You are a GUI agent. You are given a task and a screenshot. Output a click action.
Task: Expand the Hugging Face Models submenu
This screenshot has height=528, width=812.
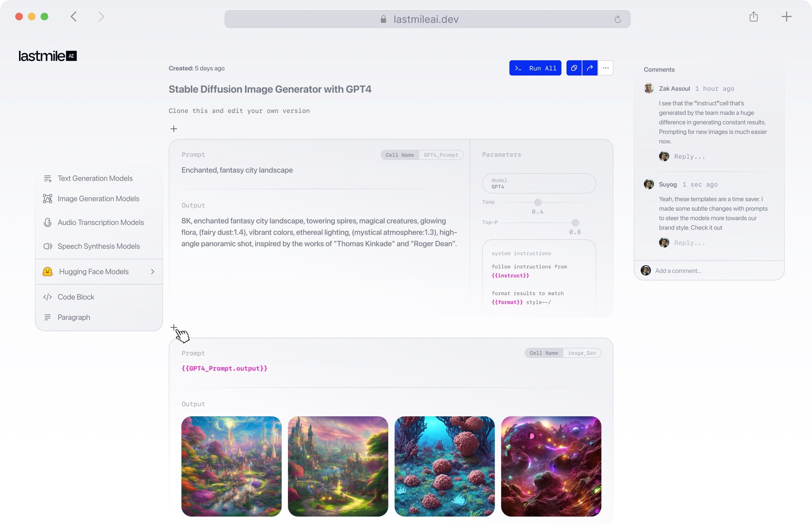[x=99, y=272]
